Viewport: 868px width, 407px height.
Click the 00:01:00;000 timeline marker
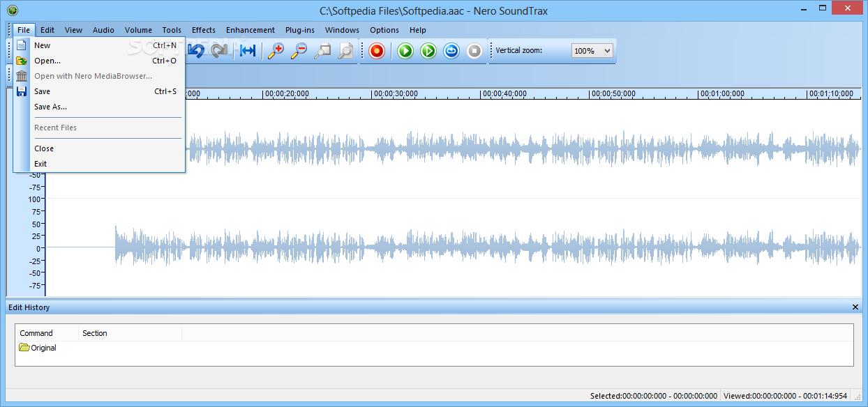[723, 93]
